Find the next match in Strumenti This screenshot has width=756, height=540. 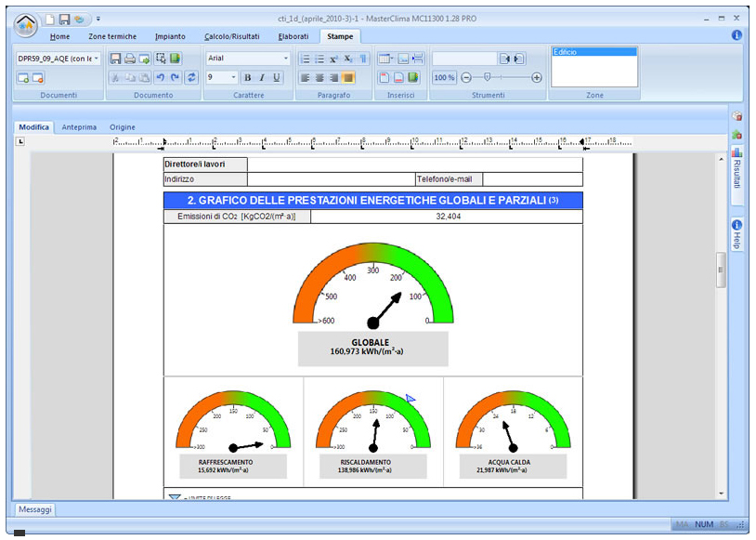pos(519,59)
